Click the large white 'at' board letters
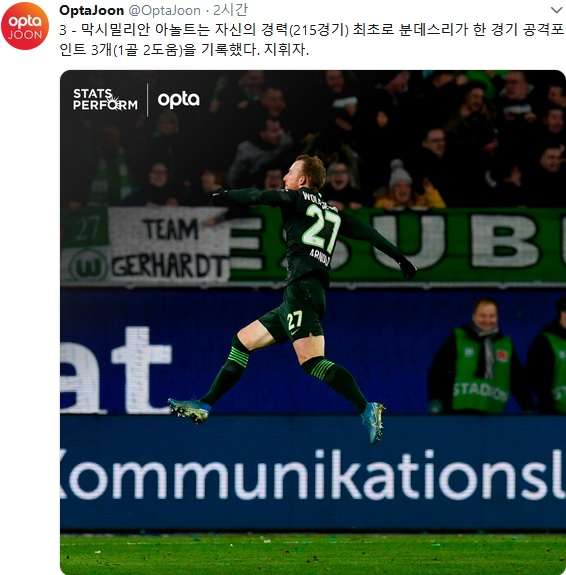Image resolution: width=566 pixels, height=575 pixels. click(x=116, y=370)
